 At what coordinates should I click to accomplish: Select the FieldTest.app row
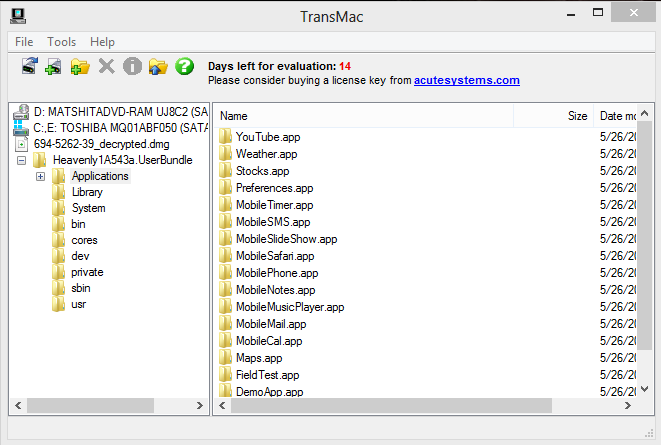coord(426,375)
